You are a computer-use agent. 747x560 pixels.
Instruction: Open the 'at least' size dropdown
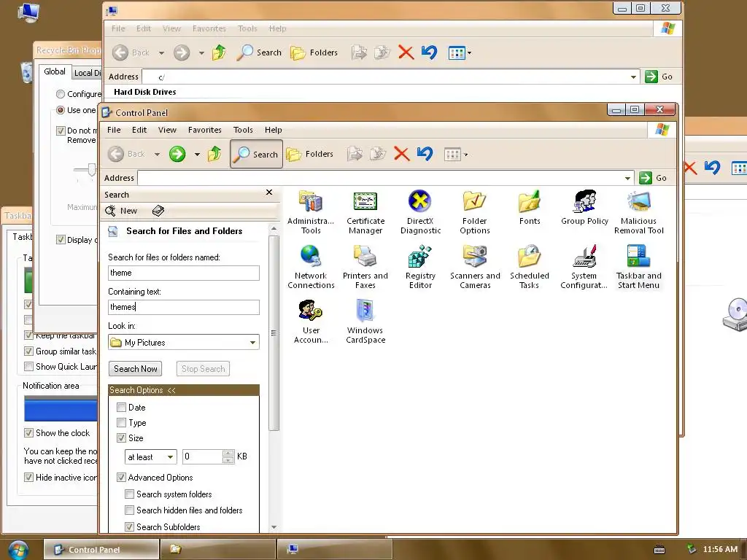[170, 456]
